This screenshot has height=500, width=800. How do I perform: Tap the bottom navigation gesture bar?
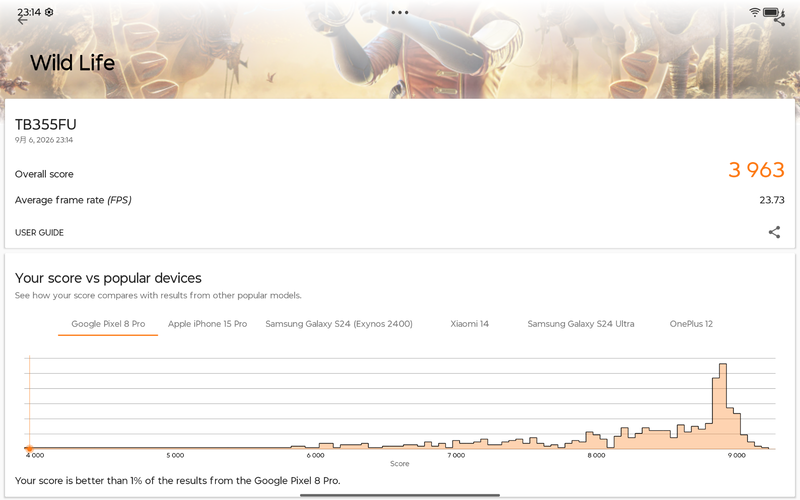click(x=399, y=495)
